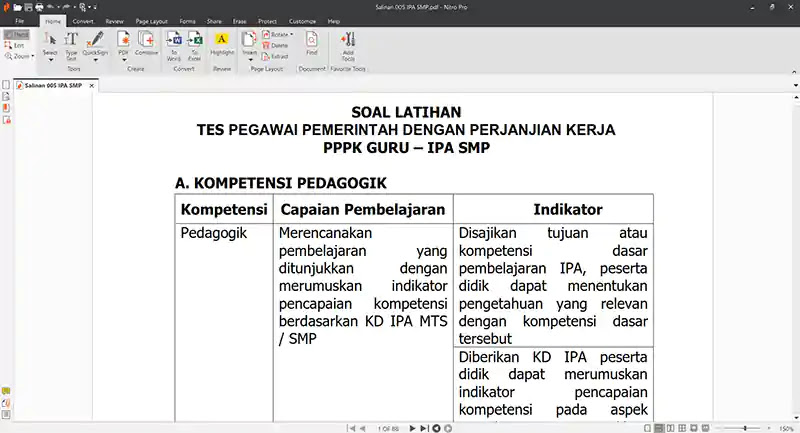
Task: Open file via the folder icon in quick access
Action: click(x=18, y=8)
